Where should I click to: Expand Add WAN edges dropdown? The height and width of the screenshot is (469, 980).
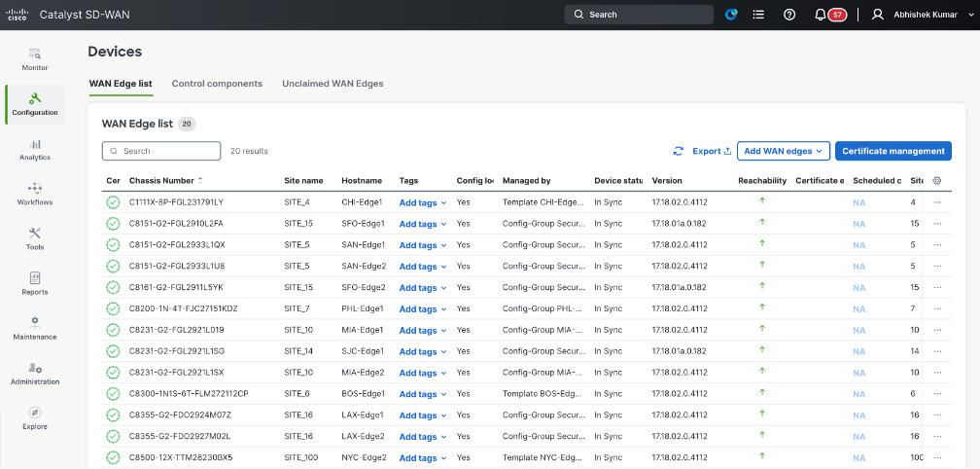coord(784,151)
